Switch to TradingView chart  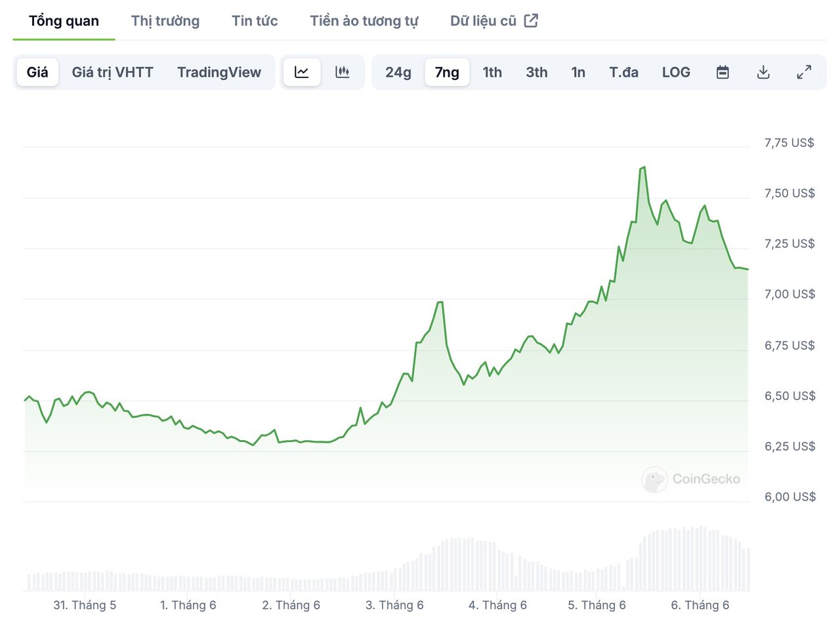coord(219,72)
